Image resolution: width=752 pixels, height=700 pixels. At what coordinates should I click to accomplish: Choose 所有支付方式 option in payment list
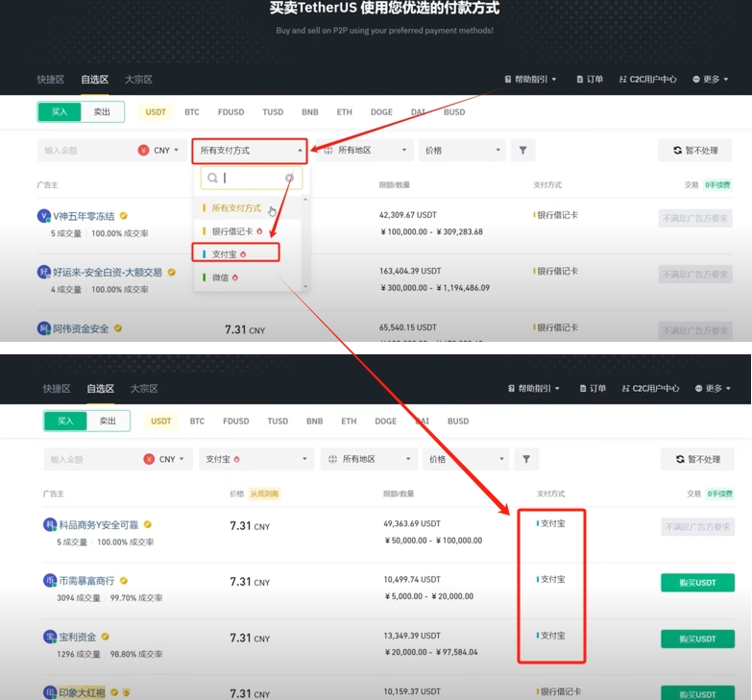248,208
